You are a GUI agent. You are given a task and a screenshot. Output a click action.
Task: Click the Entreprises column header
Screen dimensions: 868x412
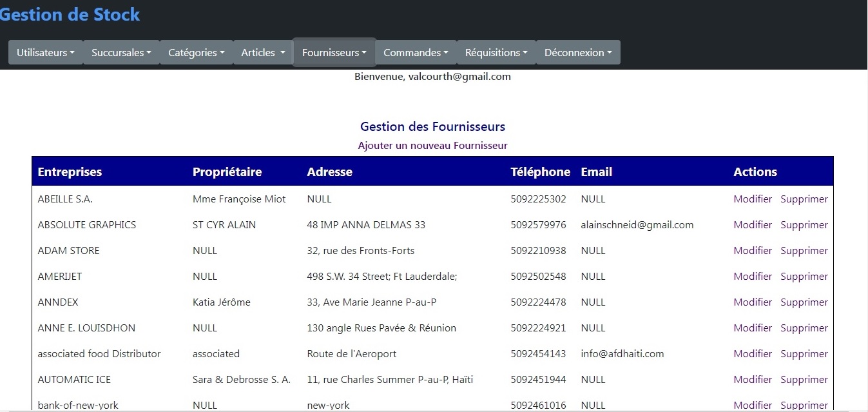pyautogui.click(x=70, y=172)
